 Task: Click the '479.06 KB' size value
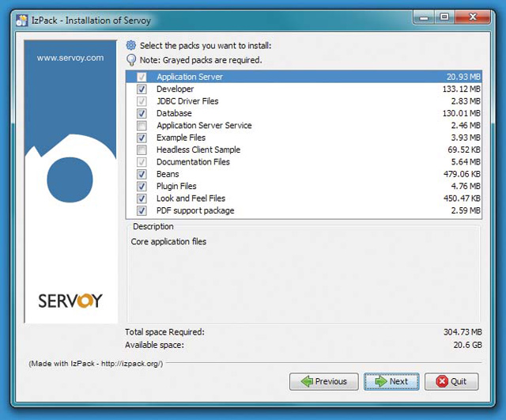[462, 174]
